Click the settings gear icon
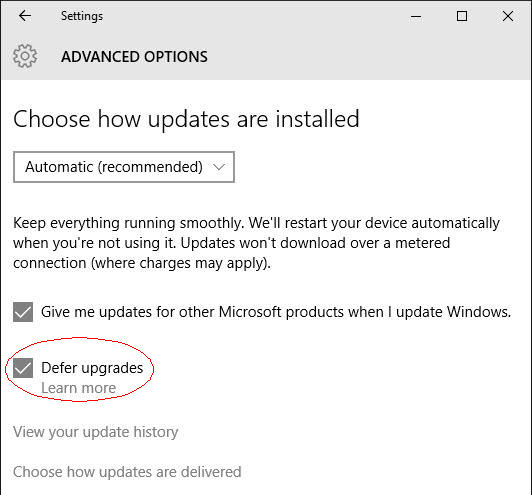Image resolution: width=532 pixels, height=495 pixels. coord(25,56)
